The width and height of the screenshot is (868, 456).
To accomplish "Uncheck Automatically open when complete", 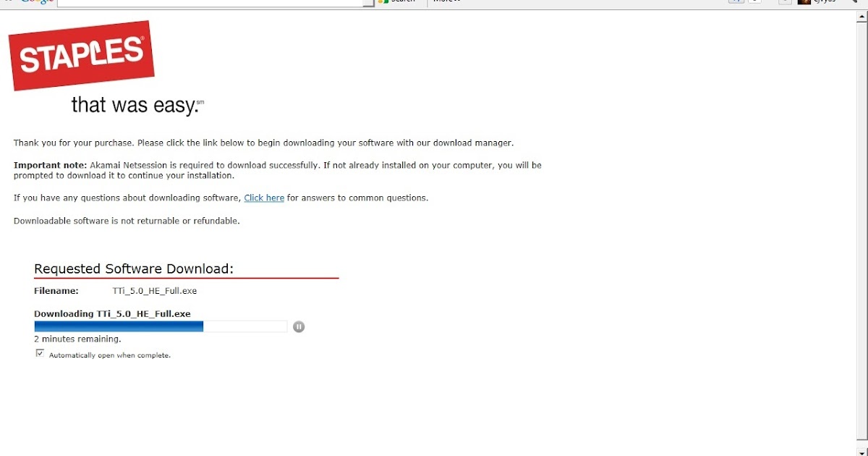I will (40, 353).
